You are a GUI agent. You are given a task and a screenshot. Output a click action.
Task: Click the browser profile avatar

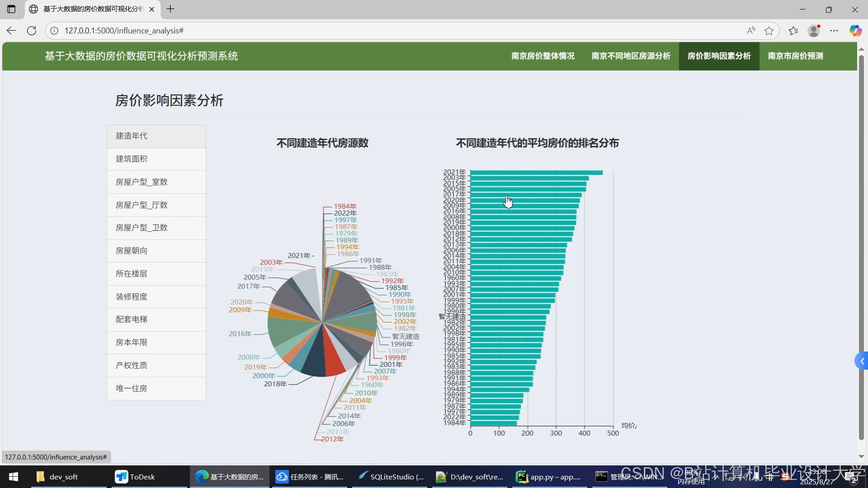coord(814,31)
